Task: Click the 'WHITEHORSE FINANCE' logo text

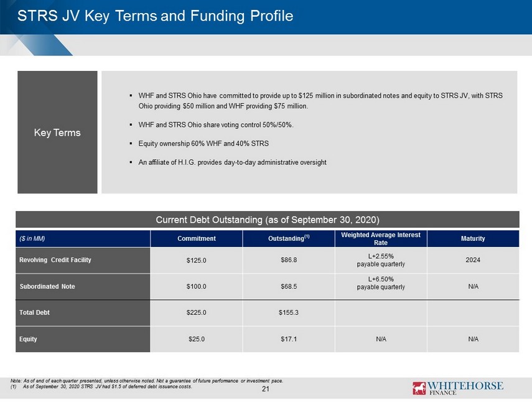Action: click(465, 388)
